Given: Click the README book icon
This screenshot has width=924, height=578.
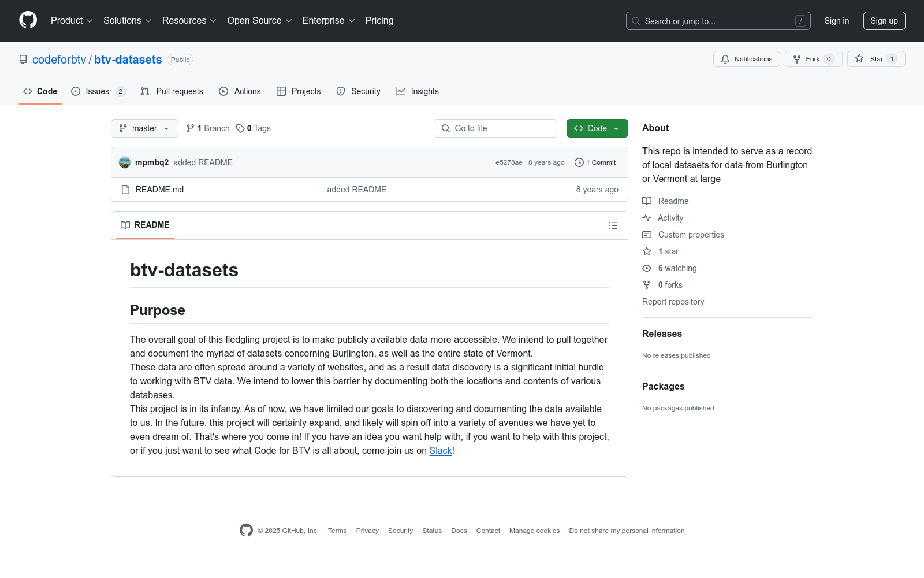Looking at the screenshot, I should point(125,225).
